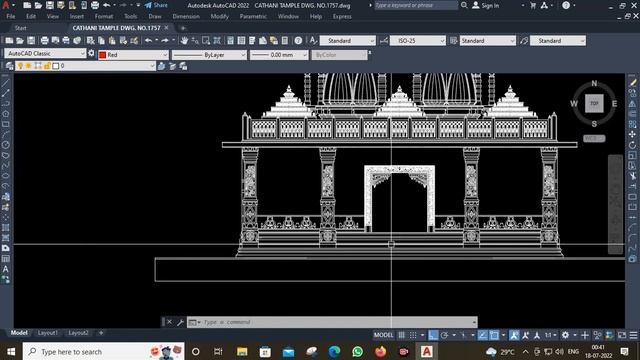Switch to the Layout1 tab
Viewport: 640px width, 360px height.
coord(48,333)
